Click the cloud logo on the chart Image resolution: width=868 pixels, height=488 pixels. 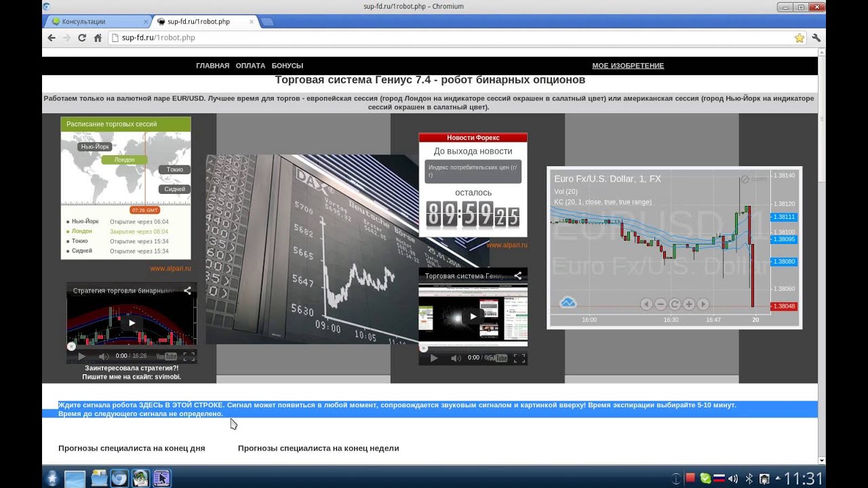568,302
